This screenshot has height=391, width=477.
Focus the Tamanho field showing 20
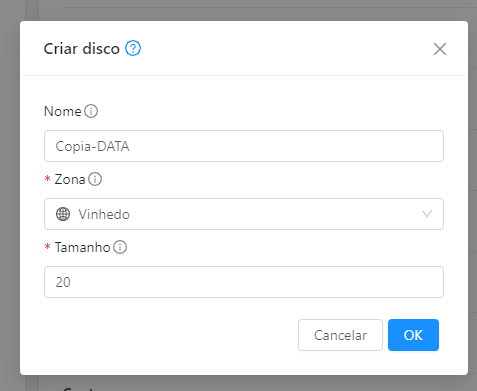[244, 282]
